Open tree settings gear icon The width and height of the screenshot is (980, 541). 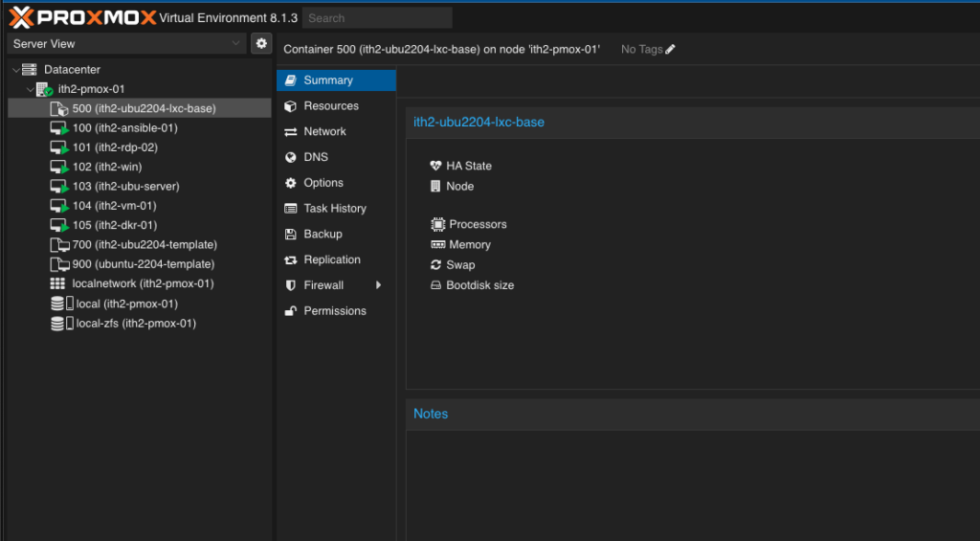pyautogui.click(x=261, y=43)
